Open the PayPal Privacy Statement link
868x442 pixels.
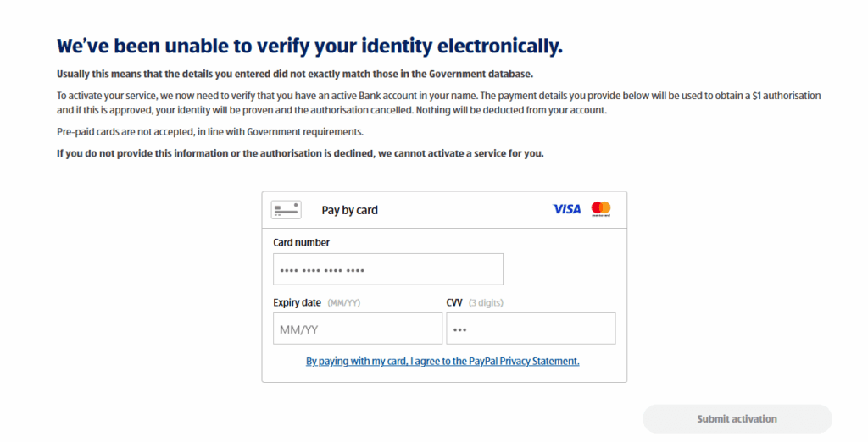(x=442, y=361)
